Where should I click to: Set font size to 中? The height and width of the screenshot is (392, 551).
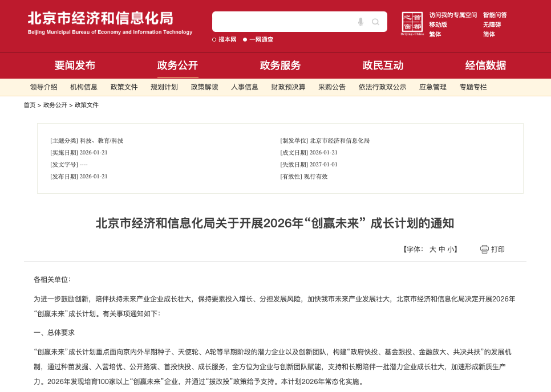[x=441, y=250]
